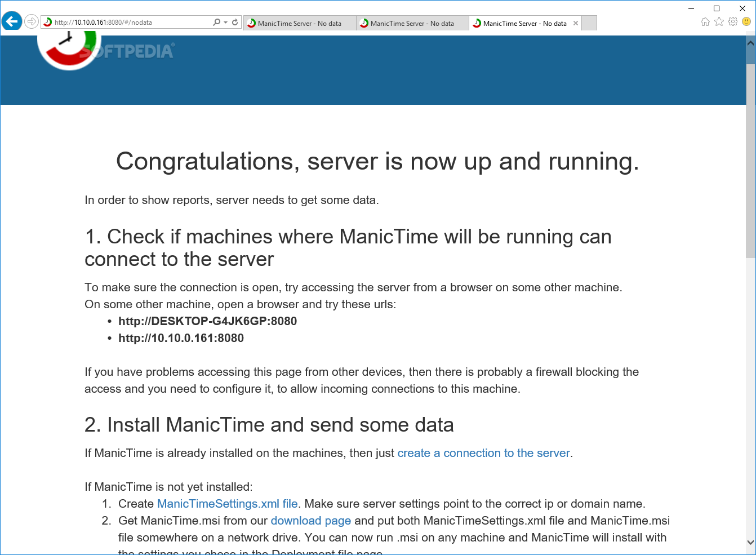Screen dimensions: 756x555
Task: Open the ManicTimeSettings.xml file link
Action: pos(228,504)
